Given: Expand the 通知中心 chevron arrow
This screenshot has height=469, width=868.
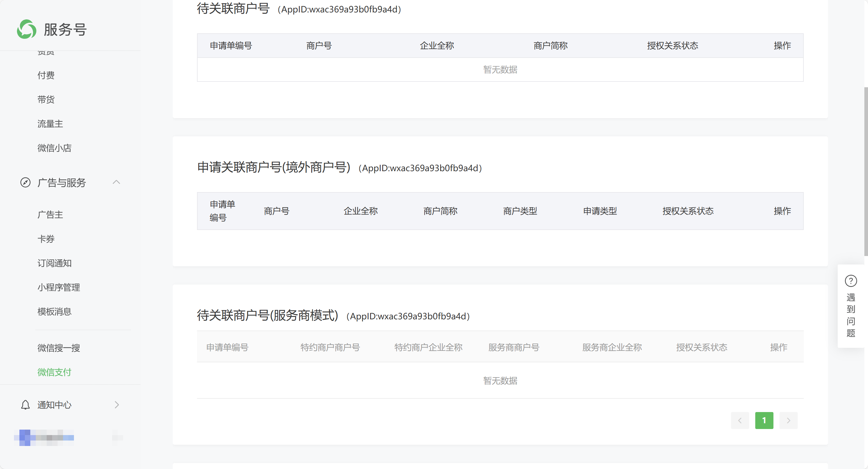Looking at the screenshot, I should tap(117, 405).
